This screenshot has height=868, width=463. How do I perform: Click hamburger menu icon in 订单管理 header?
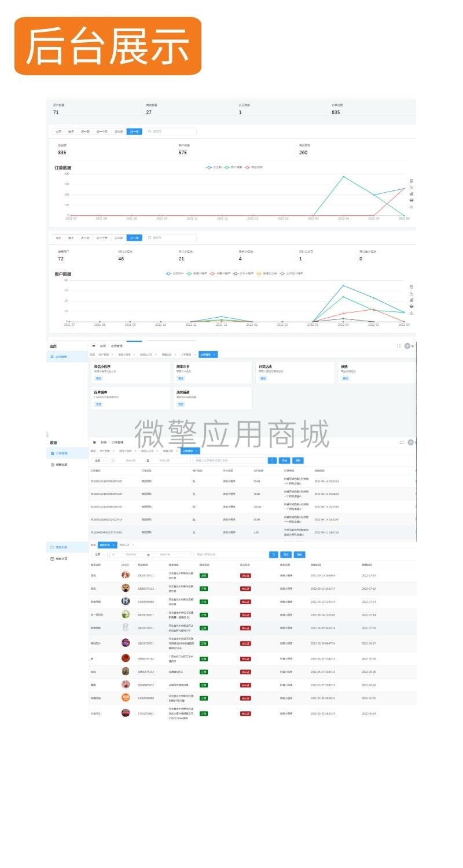[x=94, y=442]
